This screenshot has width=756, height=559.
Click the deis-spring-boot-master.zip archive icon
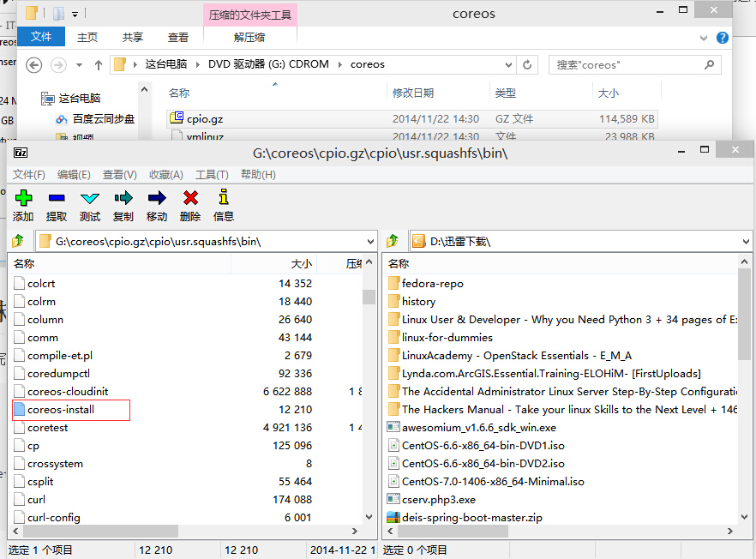click(x=393, y=518)
